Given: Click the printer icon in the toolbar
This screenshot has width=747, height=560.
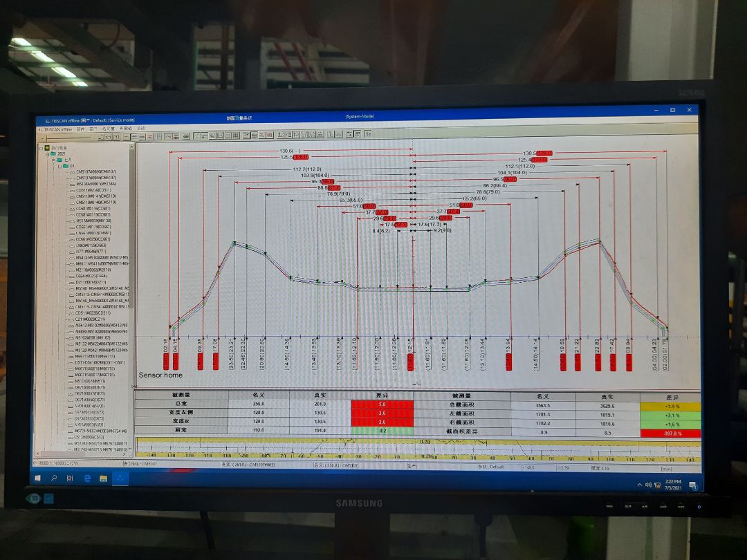Looking at the screenshot, I should (187, 137).
